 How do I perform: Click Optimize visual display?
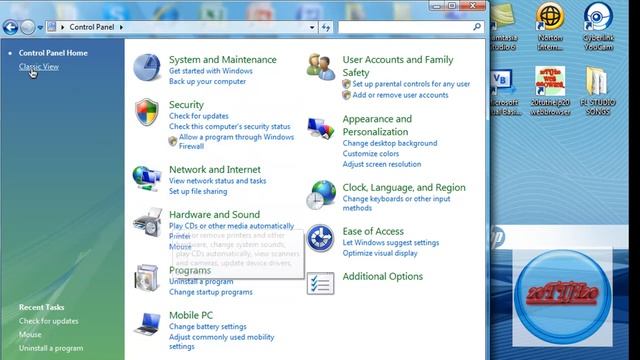380,253
